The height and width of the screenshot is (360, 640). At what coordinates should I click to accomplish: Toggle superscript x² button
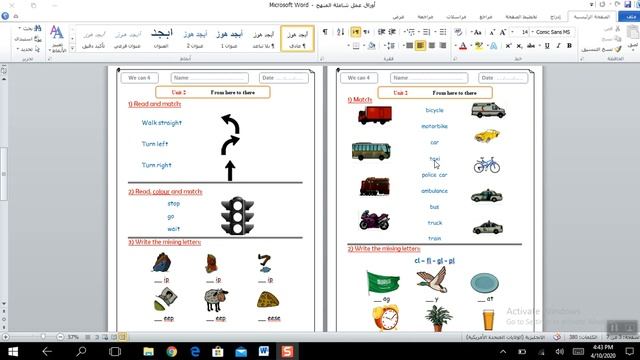508,46
